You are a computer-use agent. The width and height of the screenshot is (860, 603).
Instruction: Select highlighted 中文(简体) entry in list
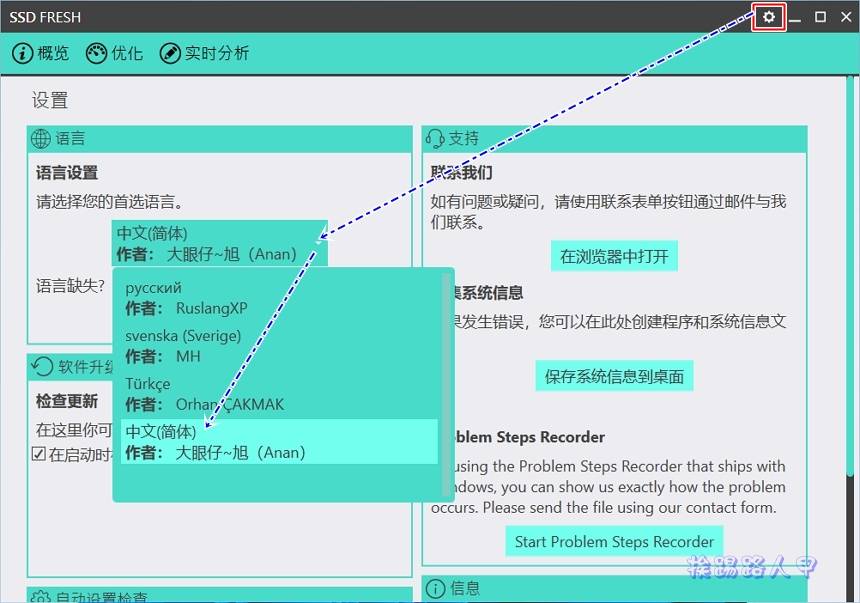pos(279,442)
